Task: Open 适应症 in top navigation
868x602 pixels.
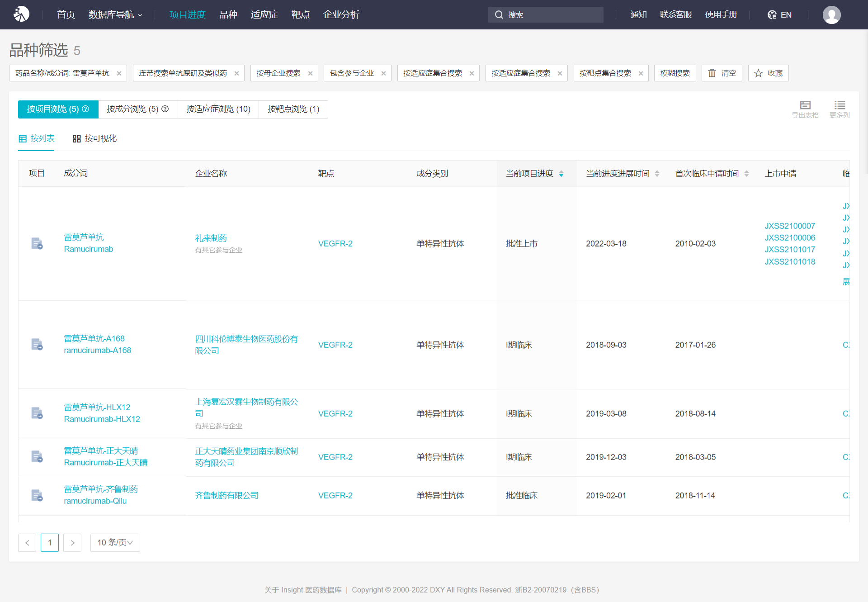Action: tap(264, 15)
